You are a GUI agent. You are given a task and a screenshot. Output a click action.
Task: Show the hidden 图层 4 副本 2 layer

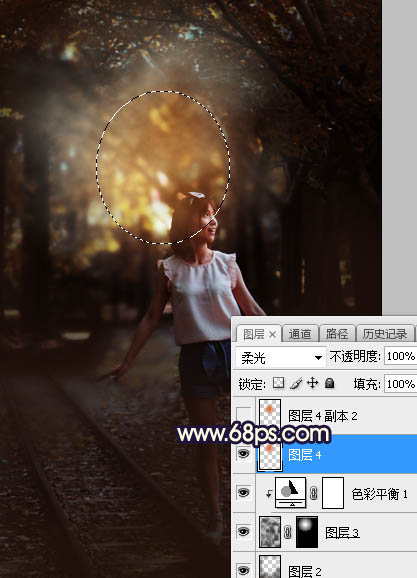243,415
